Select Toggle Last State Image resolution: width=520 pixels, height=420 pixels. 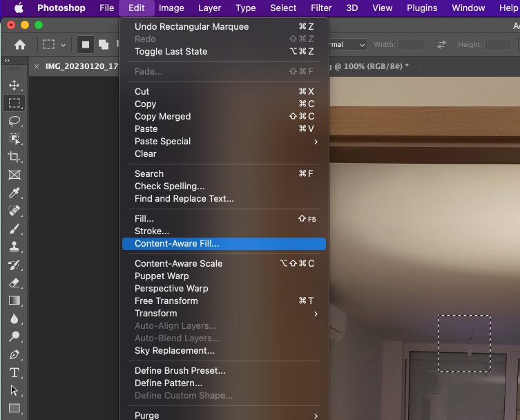224,51
